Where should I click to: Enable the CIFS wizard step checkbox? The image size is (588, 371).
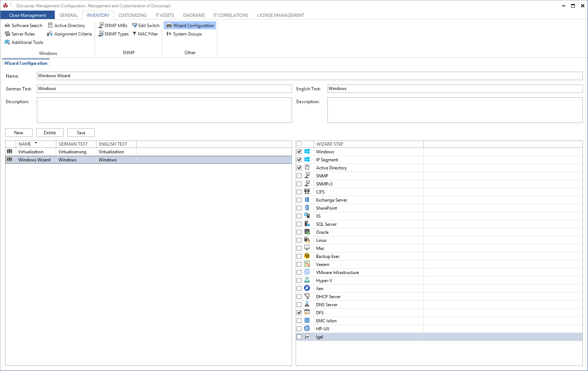[299, 192]
